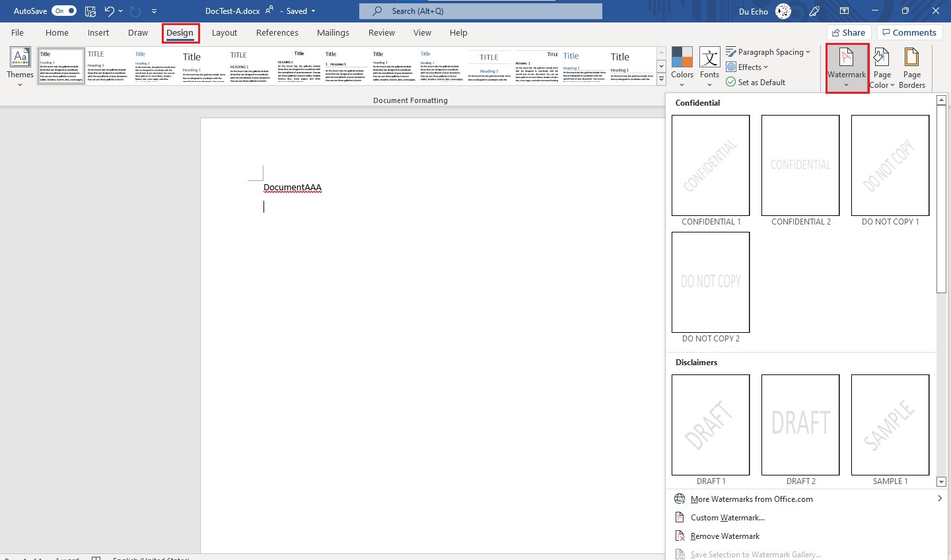Open the Watermark gallery
Screen dimensions: 951x560
tap(847, 66)
